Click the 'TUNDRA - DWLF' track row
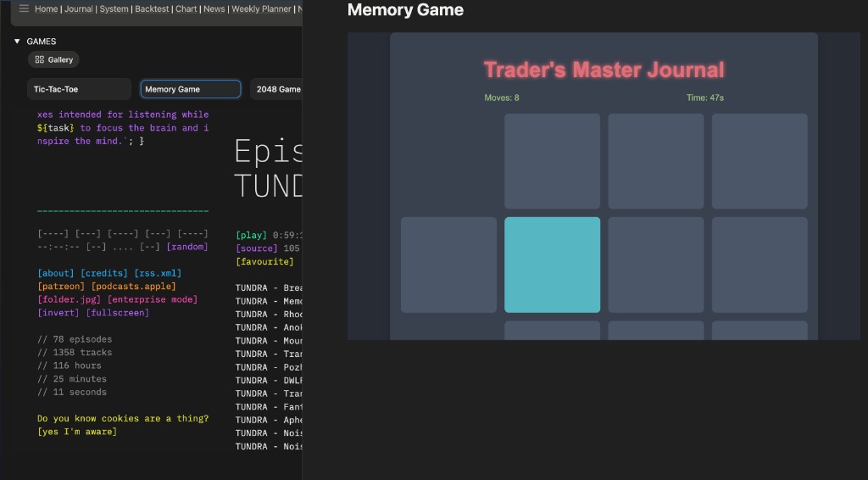This screenshot has width=868, height=480. [269, 381]
